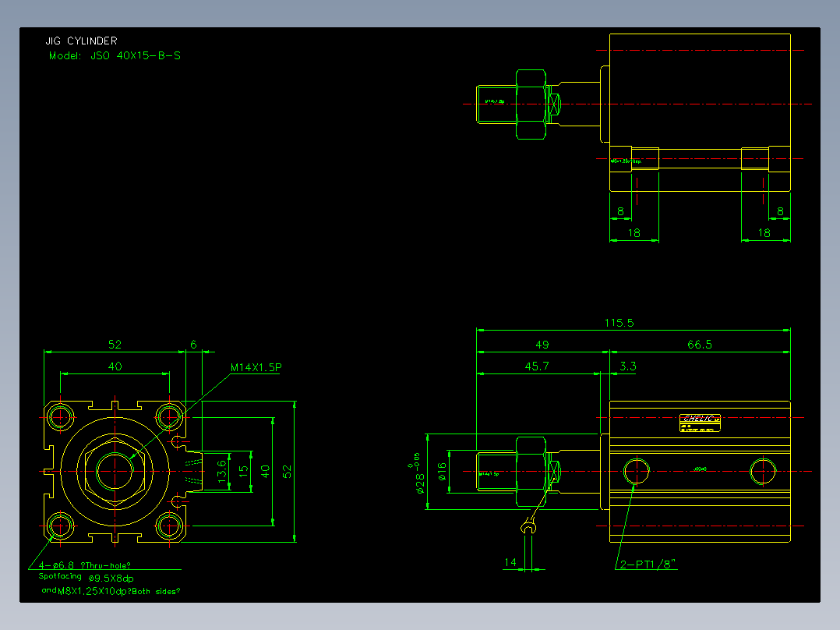Click the 49 dimension value

[x=542, y=345]
